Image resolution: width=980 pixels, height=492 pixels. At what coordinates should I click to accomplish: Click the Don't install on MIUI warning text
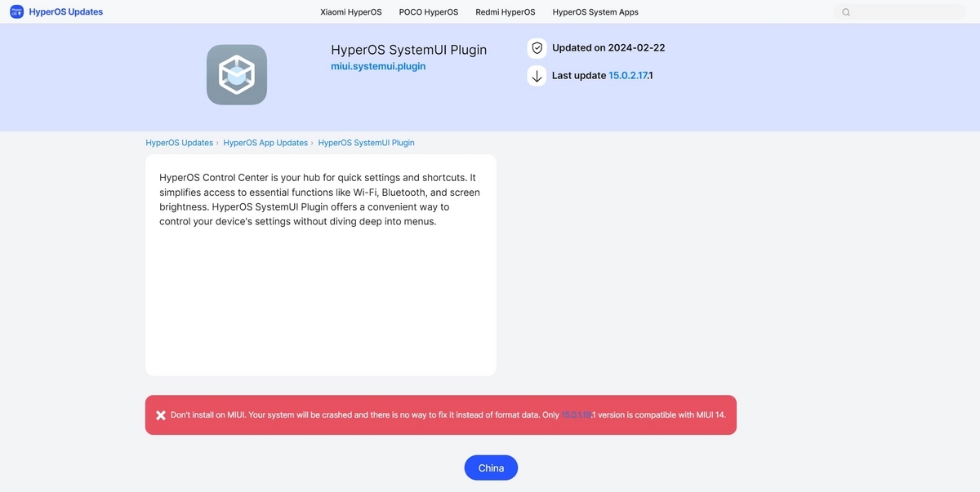(x=448, y=415)
